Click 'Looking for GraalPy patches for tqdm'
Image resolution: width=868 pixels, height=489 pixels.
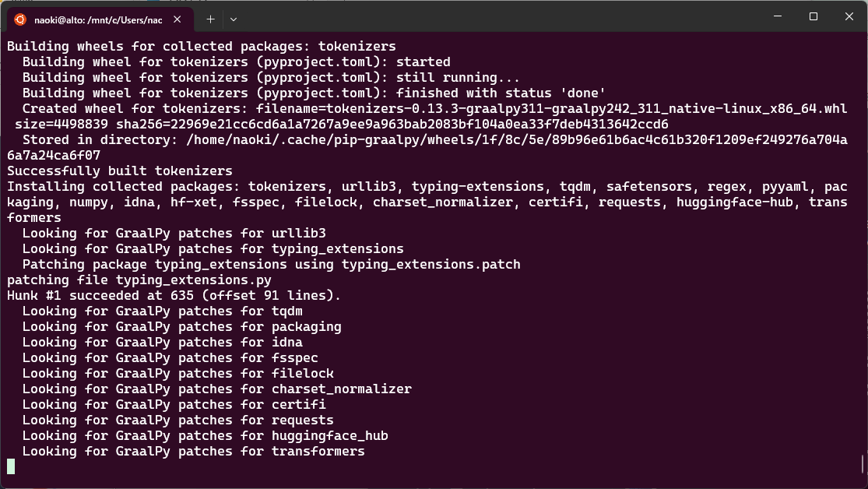coord(162,311)
